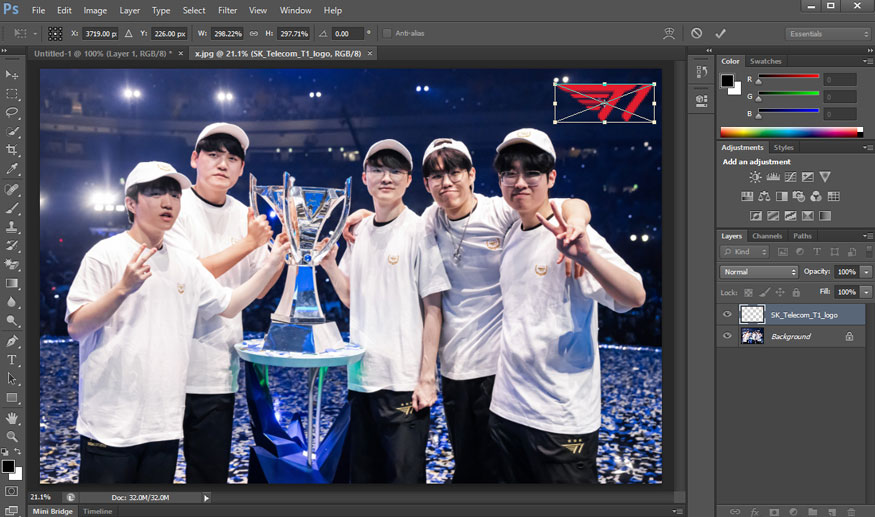Select the Blur tool
This screenshot has height=517, width=875.
point(11,302)
